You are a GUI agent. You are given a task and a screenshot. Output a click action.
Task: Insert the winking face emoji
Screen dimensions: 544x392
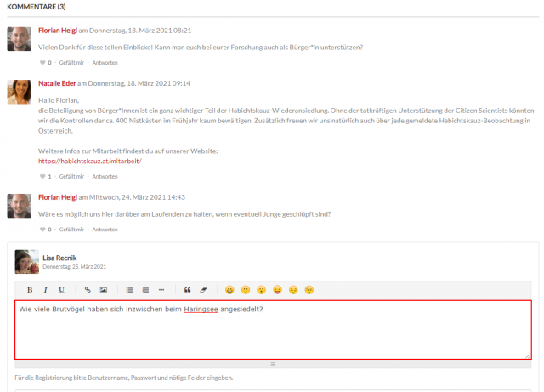click(x=309, y=290)
